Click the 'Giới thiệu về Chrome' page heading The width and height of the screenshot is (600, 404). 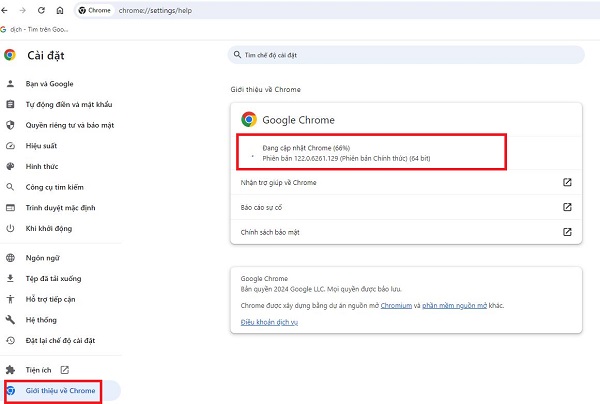pyautogui.click(x=266, y=90)
